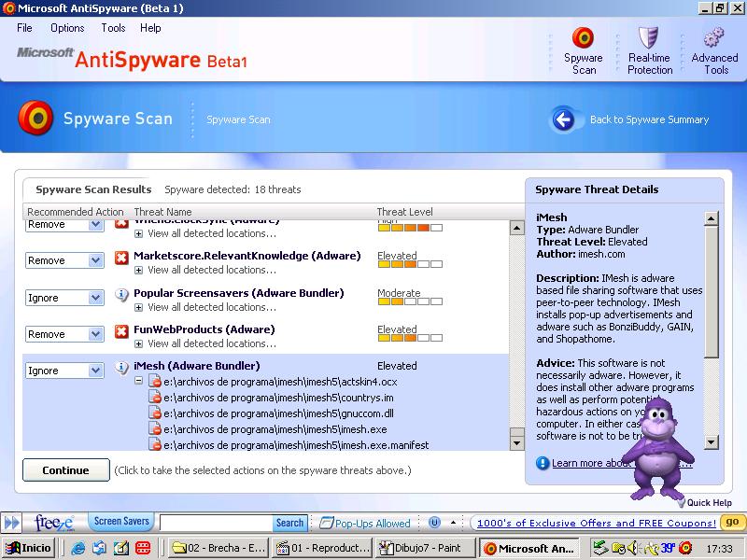Click Moderate threat level bar for Popular Screensavers
This screenshot has height=560, width=747.
pyautogui.click(x=410, y=301)
